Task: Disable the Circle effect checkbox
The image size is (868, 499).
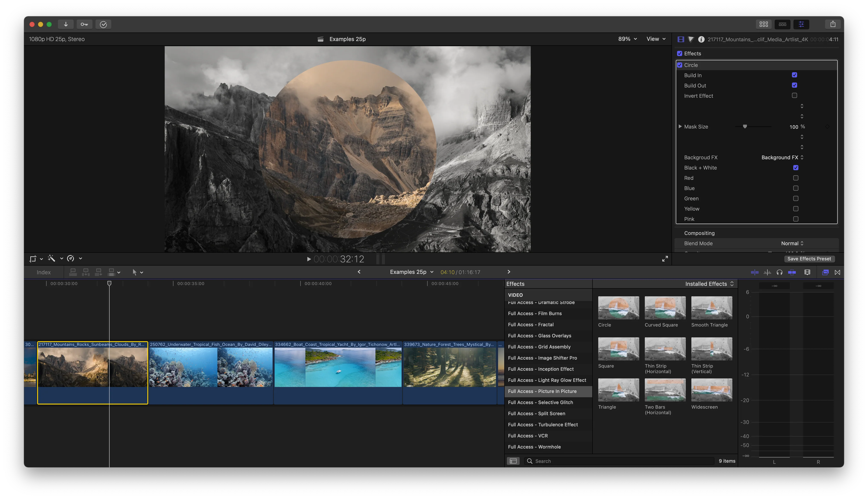Action: 680,65
